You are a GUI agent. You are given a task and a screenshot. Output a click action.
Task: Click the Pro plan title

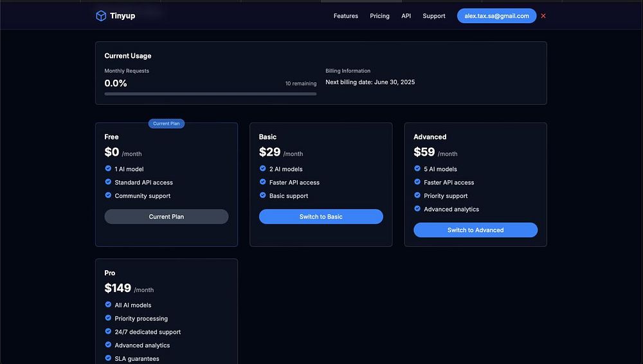(x=110, y=273)
